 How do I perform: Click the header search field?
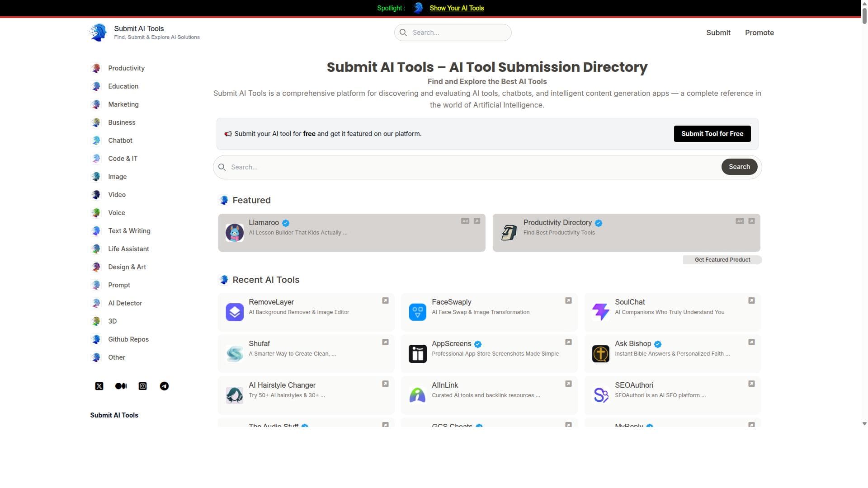(453, 33)
